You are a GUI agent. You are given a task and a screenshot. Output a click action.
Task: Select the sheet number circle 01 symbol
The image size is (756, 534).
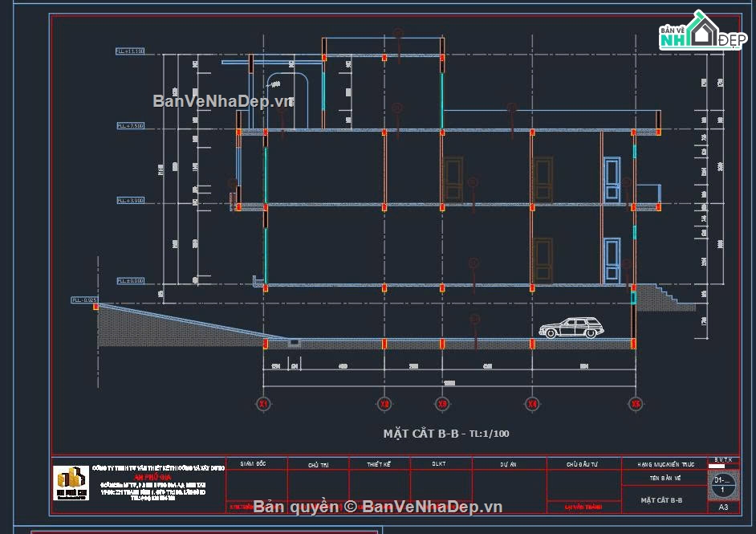click(x=722, y=485)
